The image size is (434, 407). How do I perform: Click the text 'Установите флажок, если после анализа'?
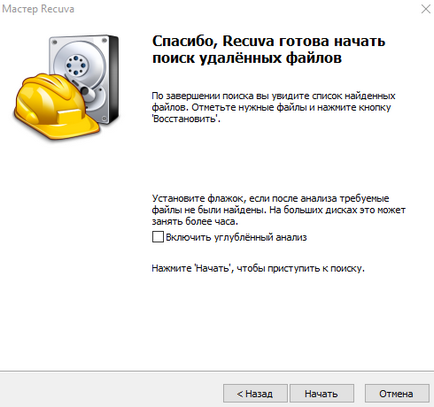click(x=245, y=199)
